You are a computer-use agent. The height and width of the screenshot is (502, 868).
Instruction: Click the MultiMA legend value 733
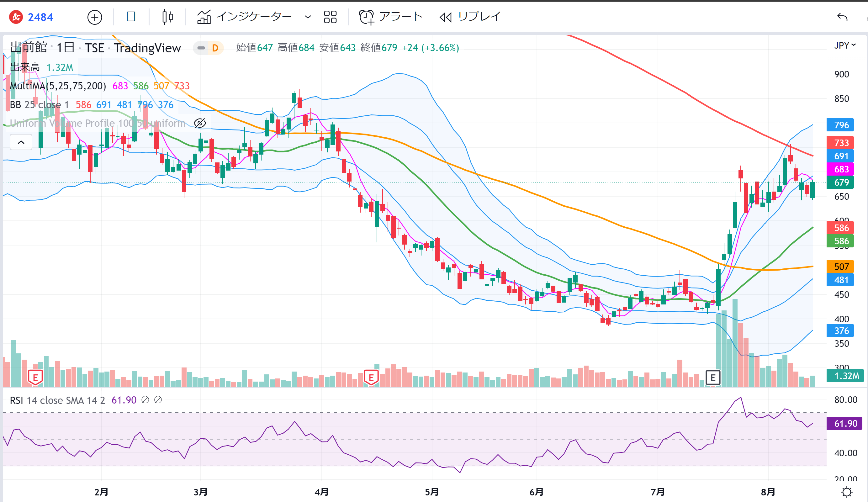tap(182, 86)
